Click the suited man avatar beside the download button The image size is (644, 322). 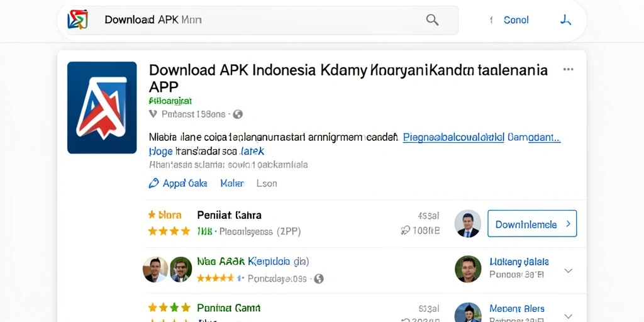tap(468, 223)
